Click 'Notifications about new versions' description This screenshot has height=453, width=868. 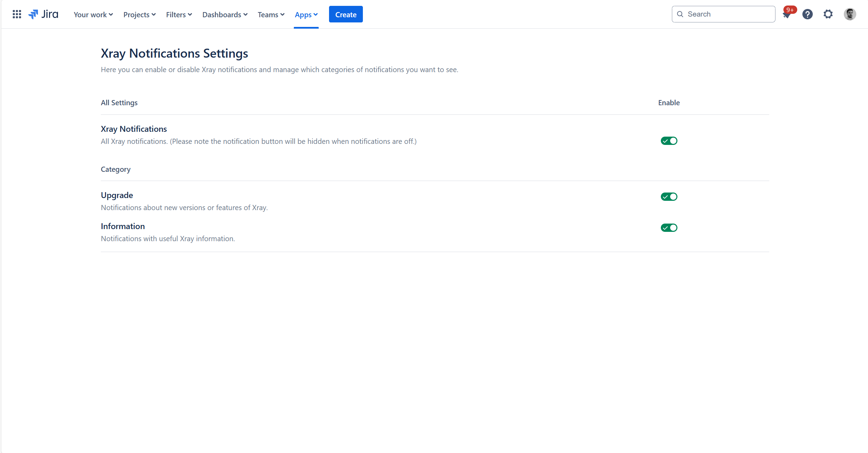[x=184, y=208]
